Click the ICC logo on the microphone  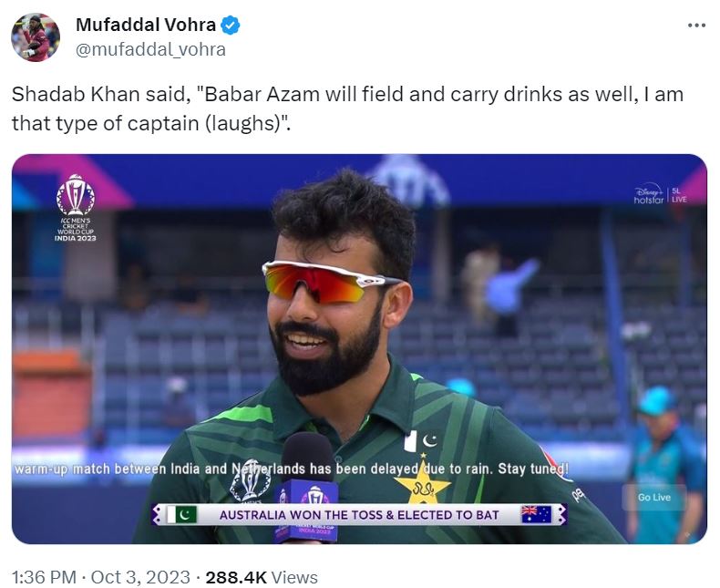(x=314, y=499)
